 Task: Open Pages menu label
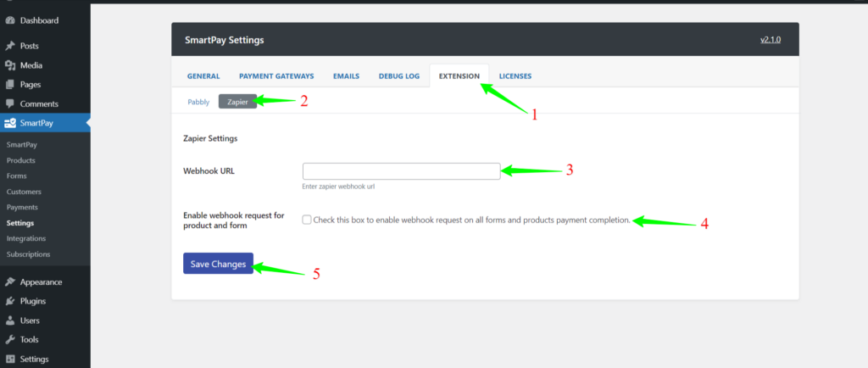[x=31, y=85]
